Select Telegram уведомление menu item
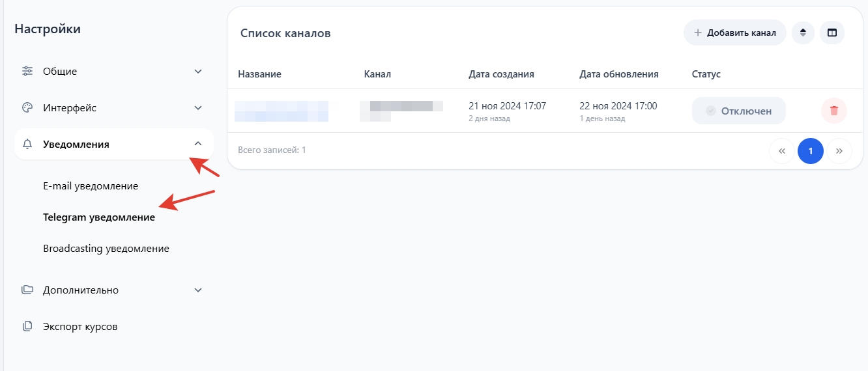This screenshot has width=868, height=371. (99, 217)
